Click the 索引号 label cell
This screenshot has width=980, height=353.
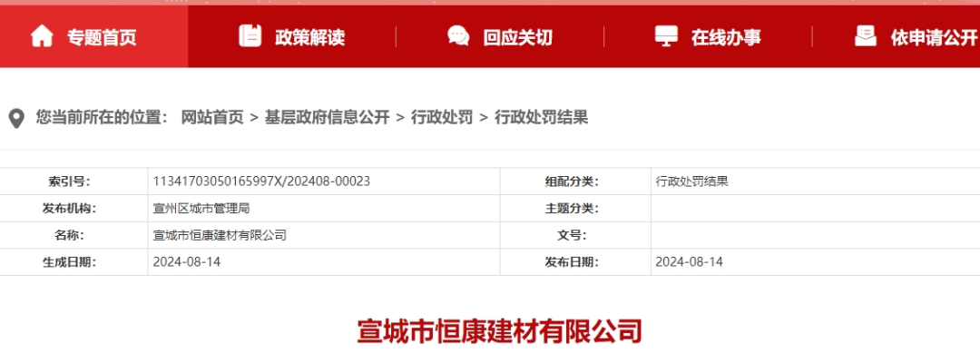pyautogui.click(x=73, y=181)
